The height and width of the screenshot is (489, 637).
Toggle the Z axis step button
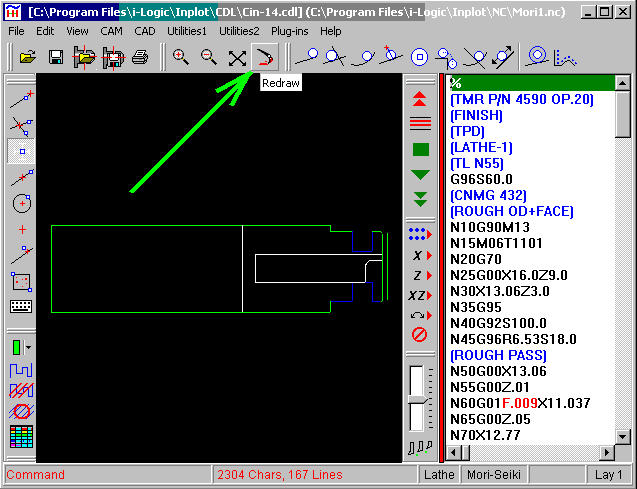point(420,275)
